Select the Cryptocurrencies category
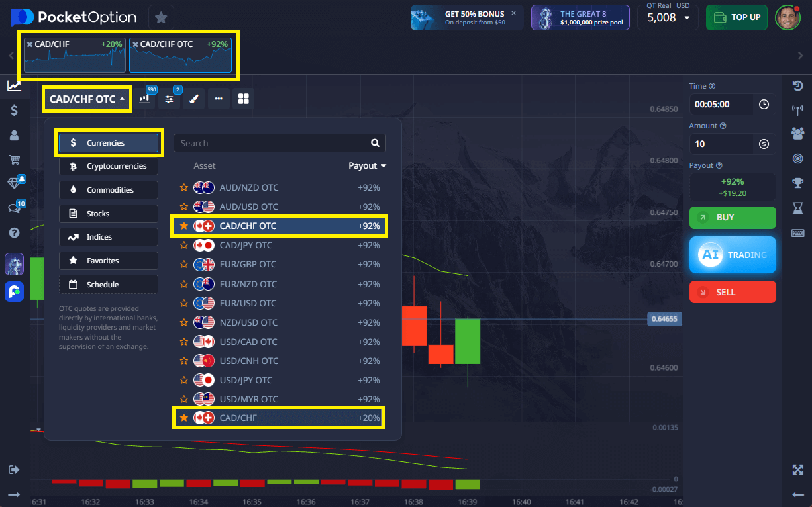Screen dimensions: 812x507 click(109, 166)
